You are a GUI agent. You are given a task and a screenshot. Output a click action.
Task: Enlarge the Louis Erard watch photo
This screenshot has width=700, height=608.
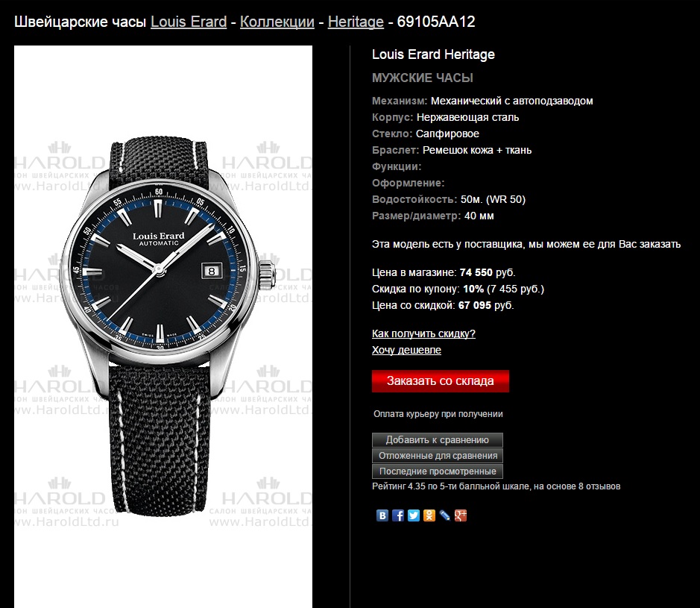click(163, 327)
